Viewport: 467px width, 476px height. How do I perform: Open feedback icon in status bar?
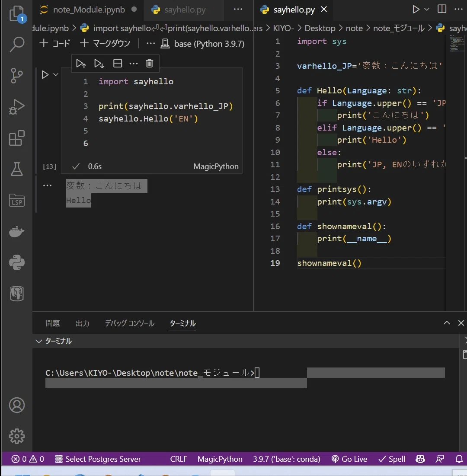(440, 459)
